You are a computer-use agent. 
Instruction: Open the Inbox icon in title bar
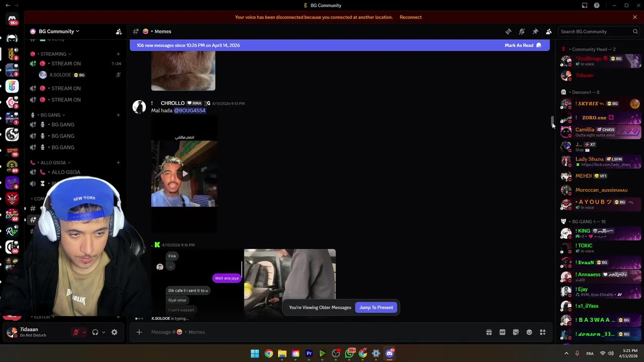[x=585, y=6]
